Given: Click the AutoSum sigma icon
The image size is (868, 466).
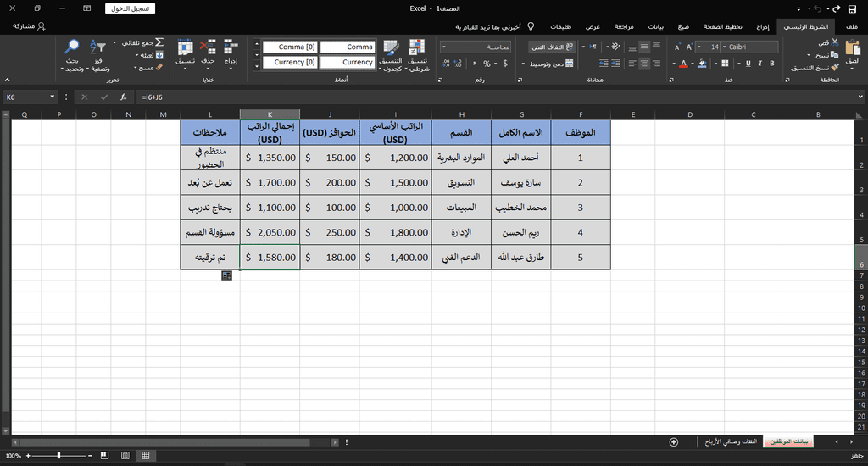Looking at the screenshot, I should [x=159, y=42].
